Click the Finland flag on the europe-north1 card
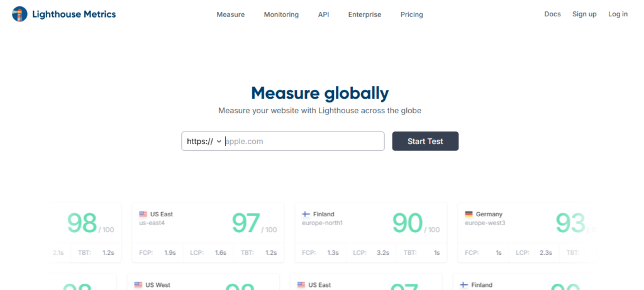Image resolution: width=644 pixels, height=290 pixels. point(306,214)
